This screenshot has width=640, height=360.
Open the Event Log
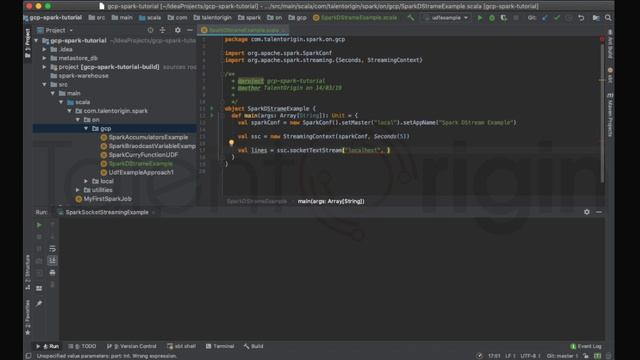(586, 346)
